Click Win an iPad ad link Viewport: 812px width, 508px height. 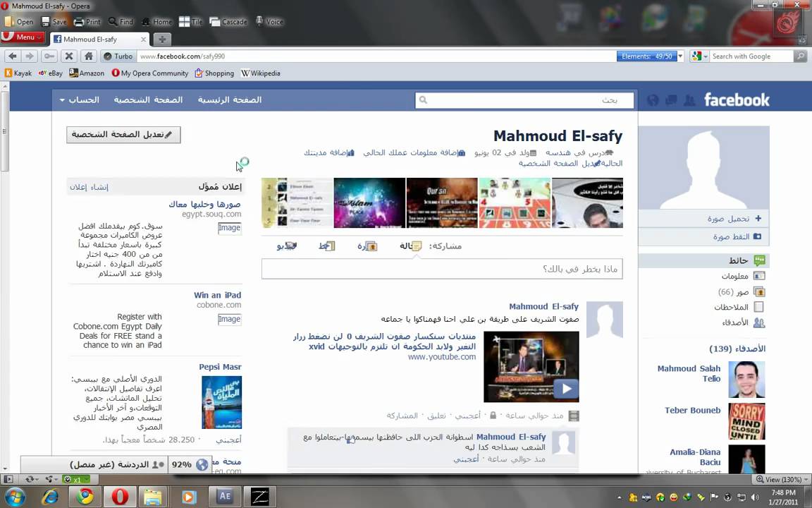tap(218, 295)
